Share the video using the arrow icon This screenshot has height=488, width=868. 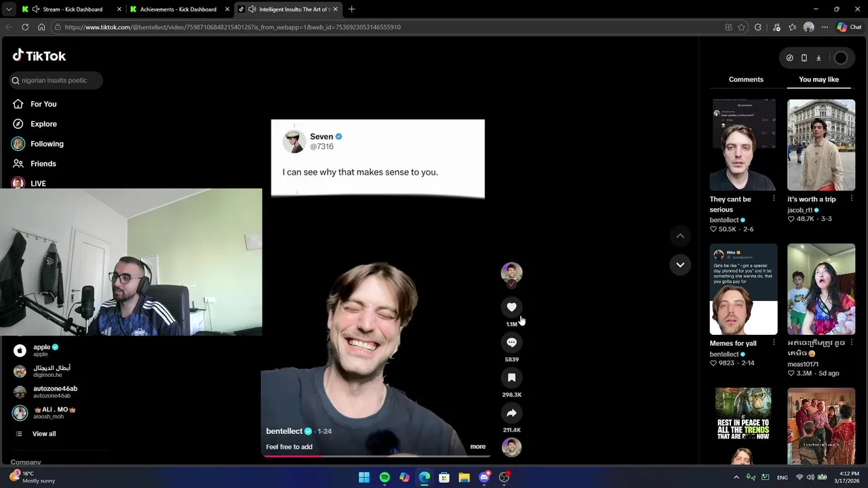click(511, 413)
